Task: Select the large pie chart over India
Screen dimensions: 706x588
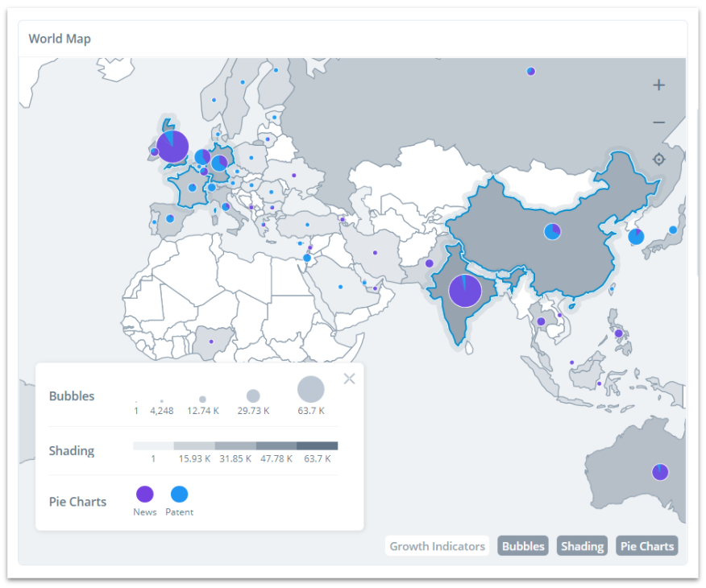Action: click(x=465, y=291)
